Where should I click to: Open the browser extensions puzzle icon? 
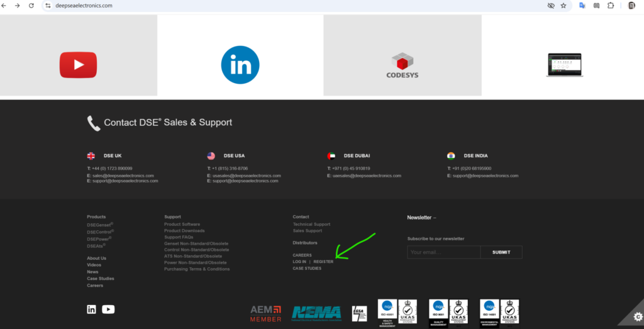tap(610, 6)
